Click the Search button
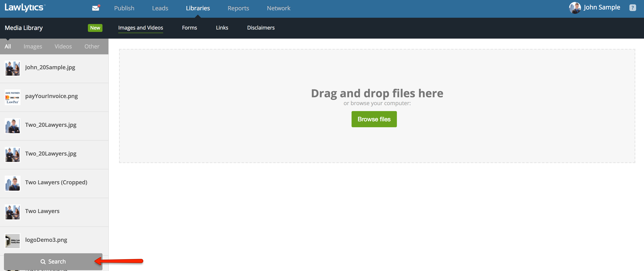Viewport: 644px width, 271px height. click(x=53, y=262)
